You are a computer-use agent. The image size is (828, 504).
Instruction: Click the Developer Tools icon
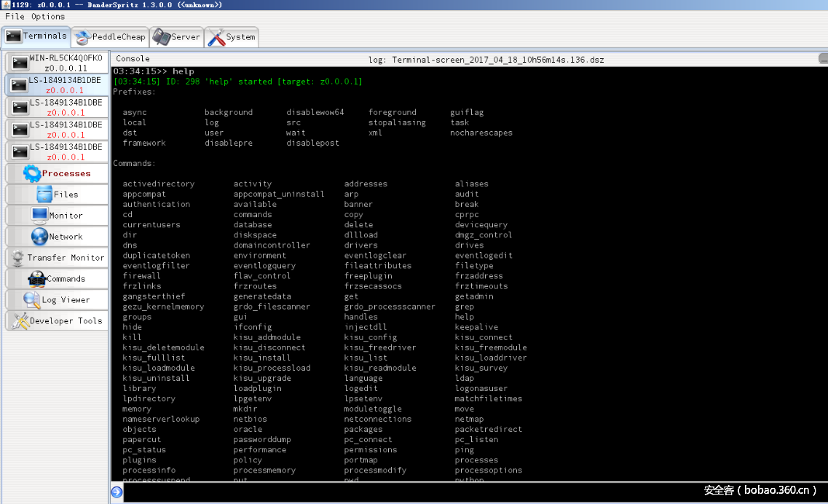[x=20, y=321]
